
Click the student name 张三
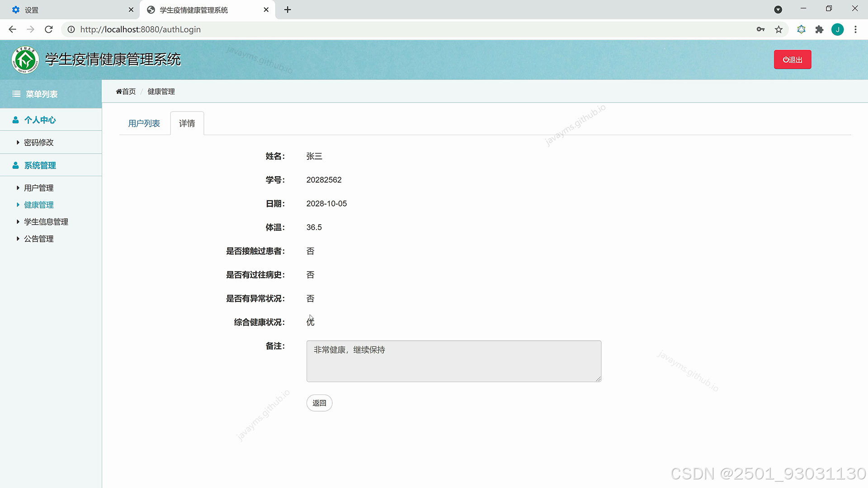tap(314, 156)
